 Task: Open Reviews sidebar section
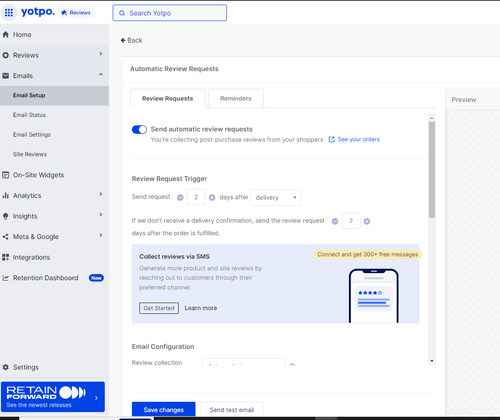coord(54,55)
